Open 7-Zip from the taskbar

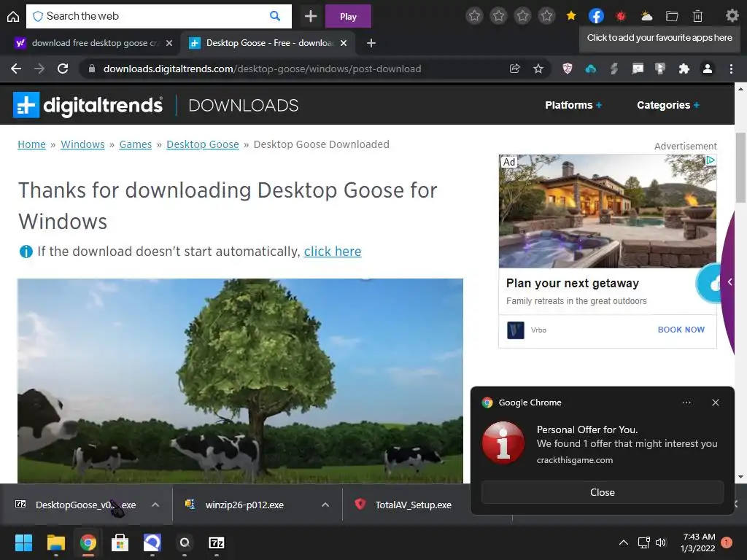tap(216, 542)
